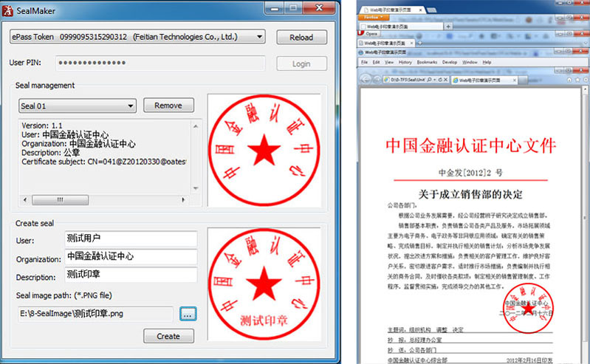Click the Login button
This screenshot has height=364, width=590.
click(x=301, y=63)
